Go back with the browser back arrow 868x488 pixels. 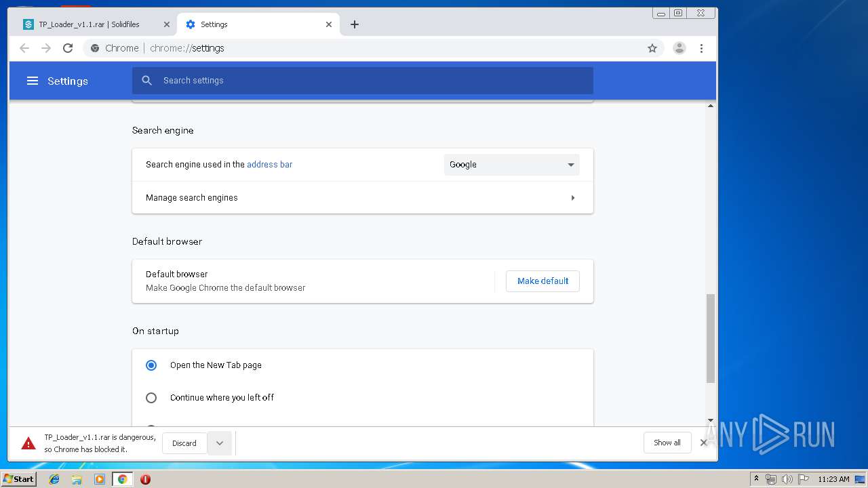[x=24, y=48]
